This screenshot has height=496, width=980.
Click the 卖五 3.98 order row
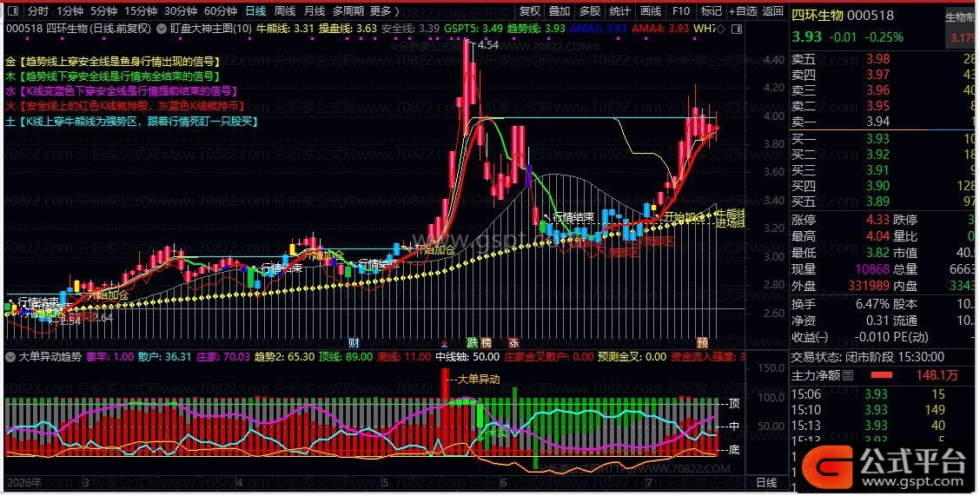(883, 59)
